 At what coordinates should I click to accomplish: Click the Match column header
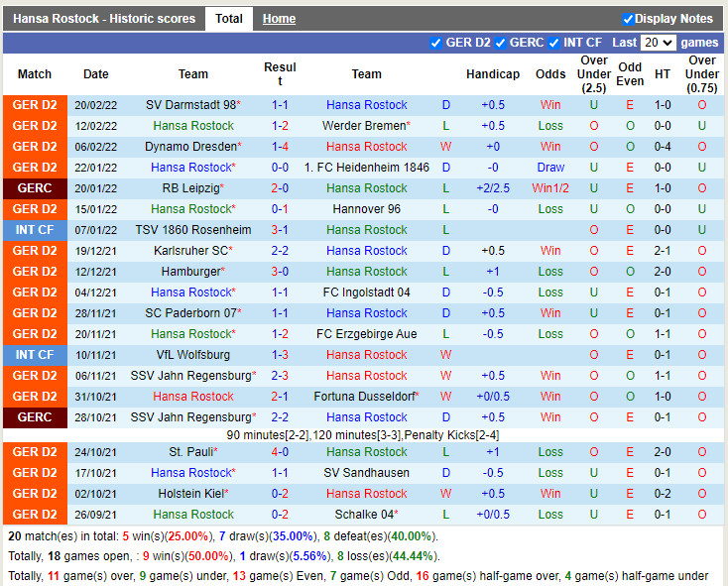pos(35,74)
